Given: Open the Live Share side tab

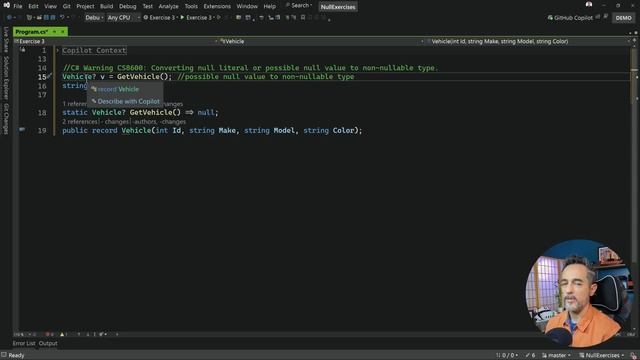Looking at the screenshot, I should 6,40.
